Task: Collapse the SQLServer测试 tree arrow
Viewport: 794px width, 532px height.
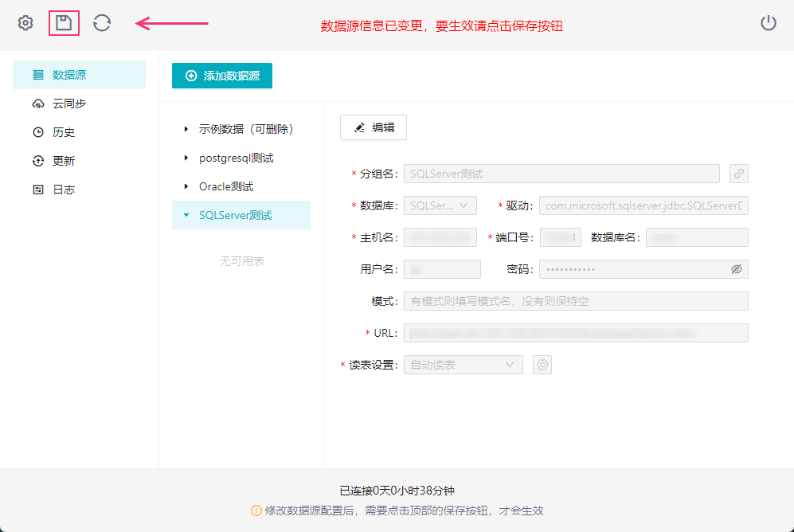Action: [x=186, y=215]
